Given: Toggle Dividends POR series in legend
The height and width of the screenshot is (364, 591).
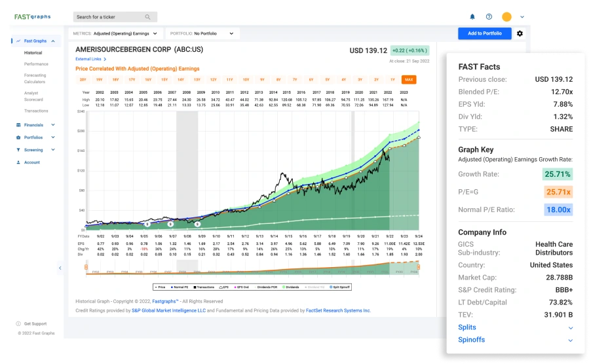Looking at the screenshot, I should tap(266, 287).
